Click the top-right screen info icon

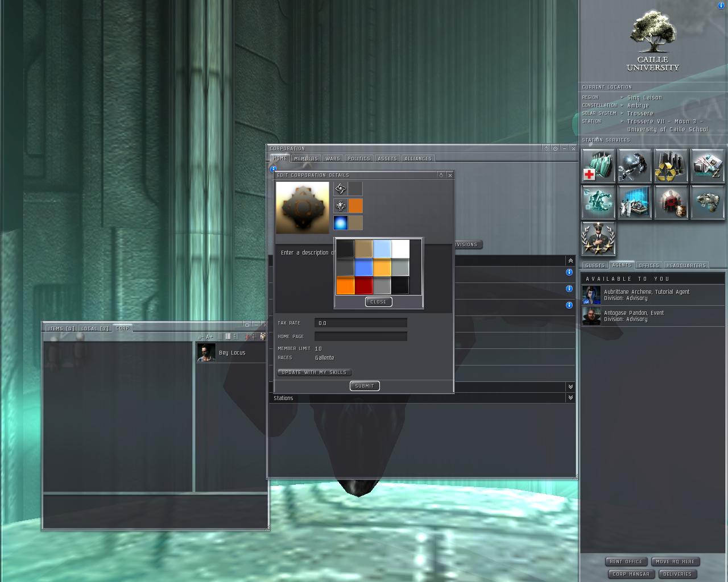tap(722, 5)
